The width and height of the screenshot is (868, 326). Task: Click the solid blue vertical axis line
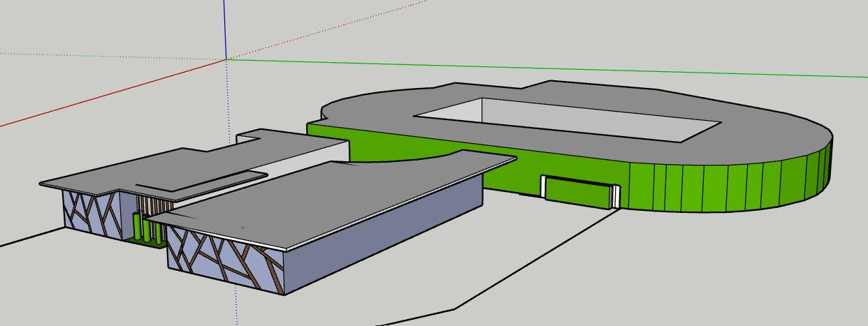(225, 28)
